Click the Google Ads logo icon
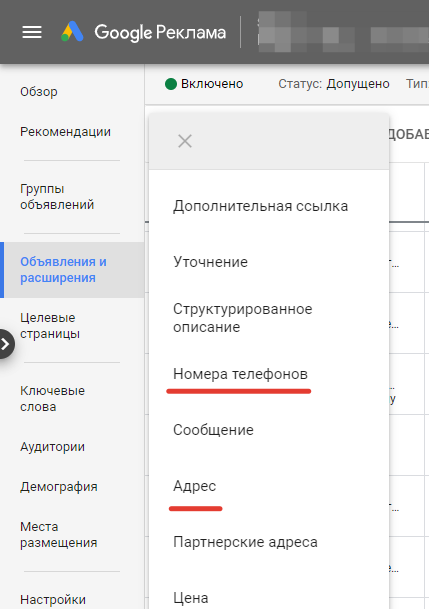The image size is (429, 609). click(72, 31)
